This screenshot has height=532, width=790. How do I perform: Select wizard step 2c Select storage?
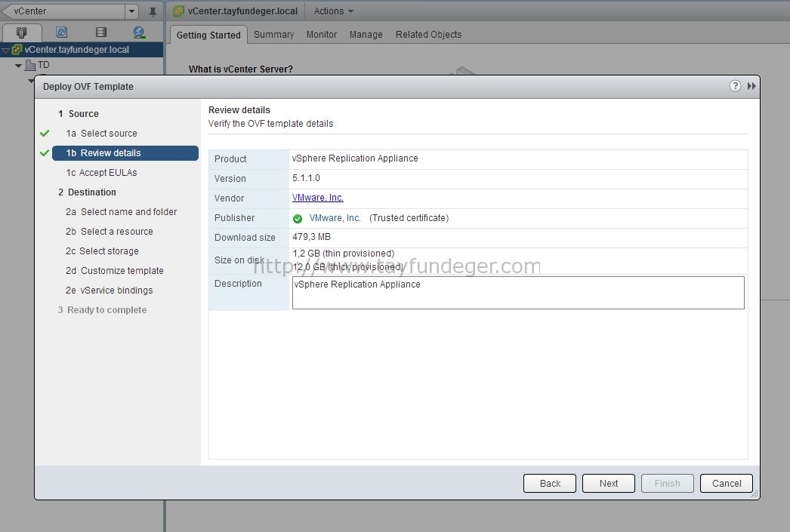[102, 251]
